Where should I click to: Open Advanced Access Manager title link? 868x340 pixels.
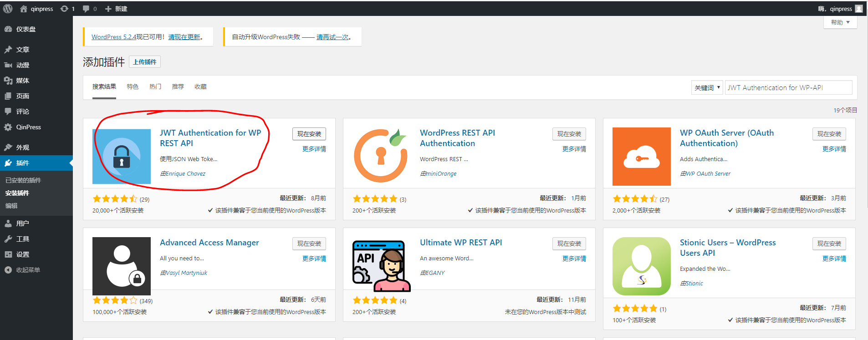point(209,243)
